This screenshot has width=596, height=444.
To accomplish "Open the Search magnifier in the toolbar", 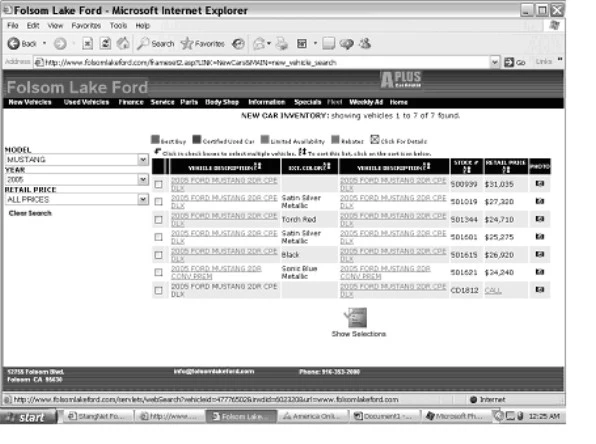I will (x=143, y=44).
